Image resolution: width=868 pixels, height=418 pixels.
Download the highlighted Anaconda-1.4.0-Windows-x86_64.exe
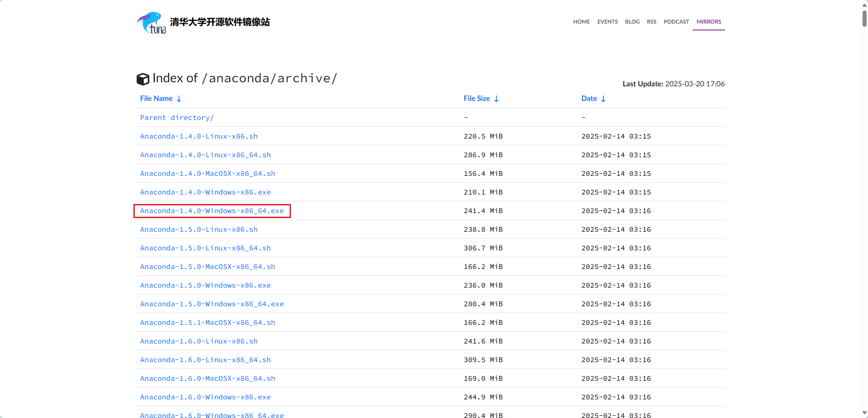point(212,210)
